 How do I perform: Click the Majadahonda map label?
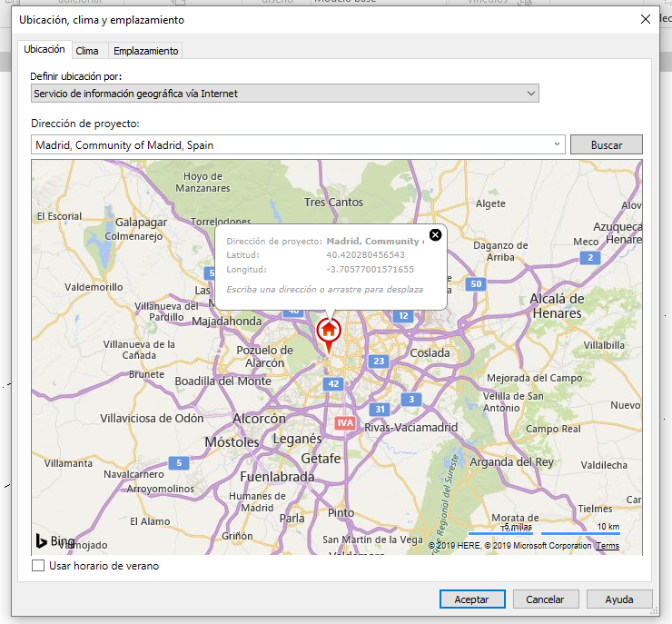226,321
